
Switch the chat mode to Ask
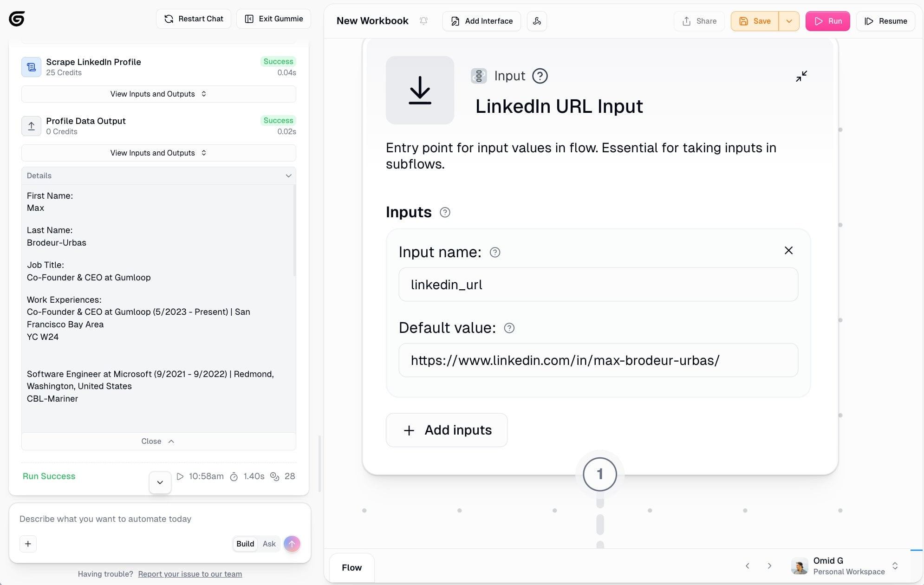click(x=269, y=544)
